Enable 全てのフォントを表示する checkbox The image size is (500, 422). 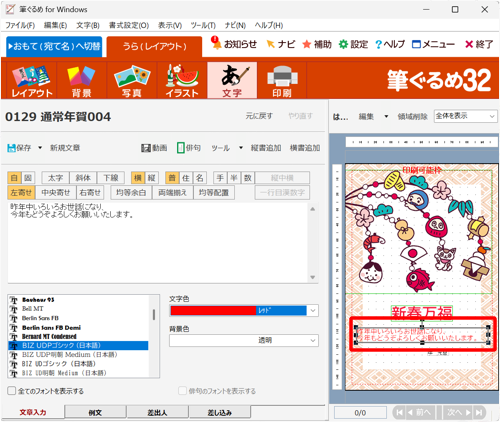tap(12, 391)
